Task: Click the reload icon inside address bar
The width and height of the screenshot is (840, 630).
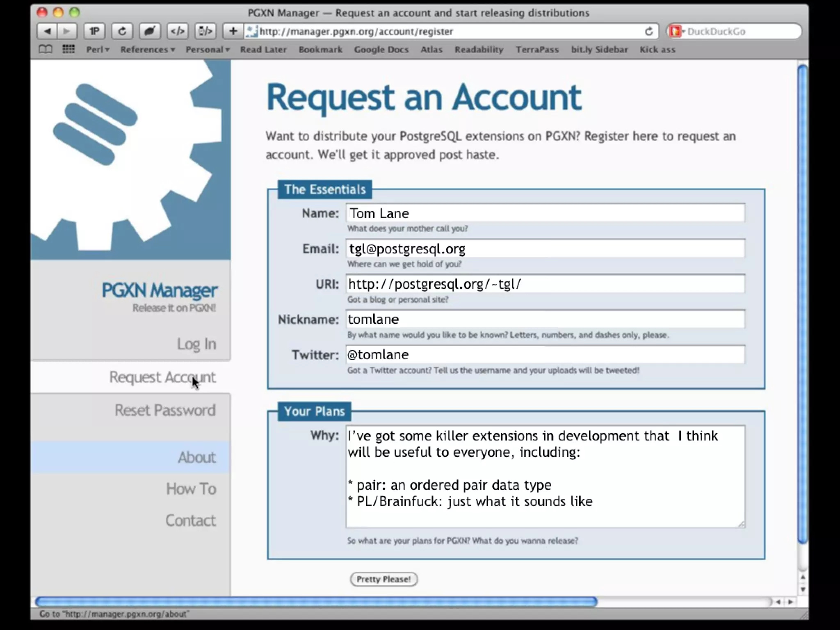Action: point(649,32)
